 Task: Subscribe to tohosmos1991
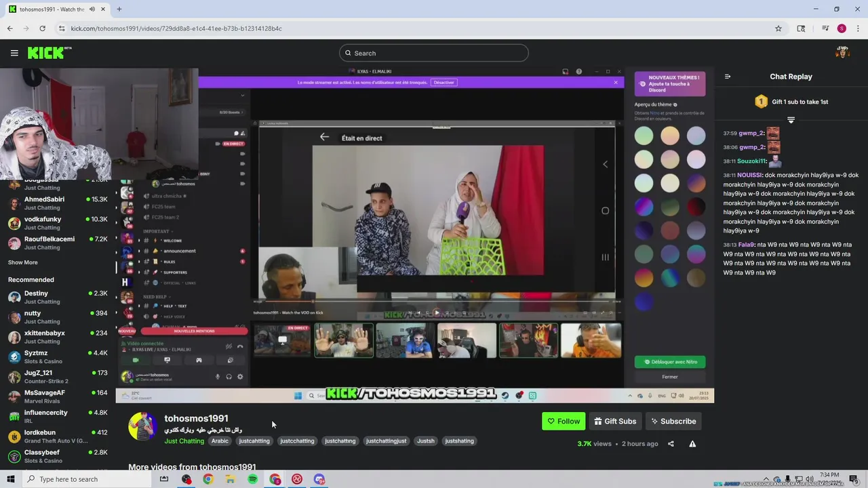click(x=673, y=421)
